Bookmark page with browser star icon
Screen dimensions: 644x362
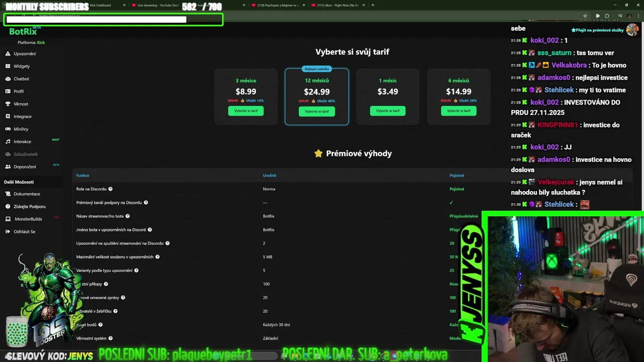pyautogui.click(x=585, y=16)
